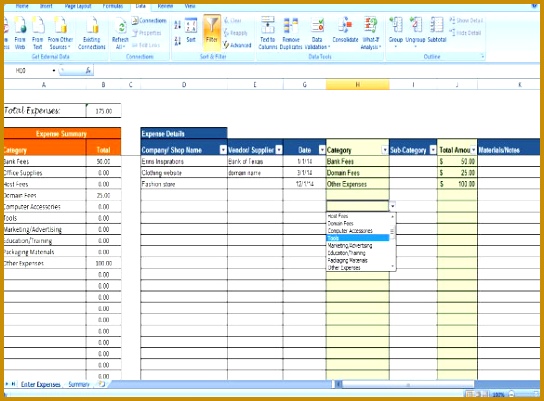Open the View ribbon tab
The image size is (544, 401).
point(189,6)
